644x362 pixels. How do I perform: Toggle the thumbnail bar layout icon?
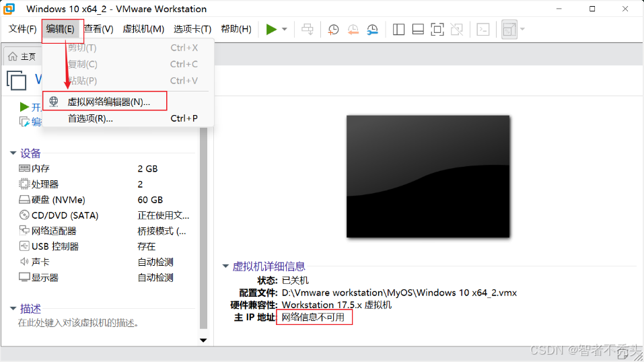(418, 29)
